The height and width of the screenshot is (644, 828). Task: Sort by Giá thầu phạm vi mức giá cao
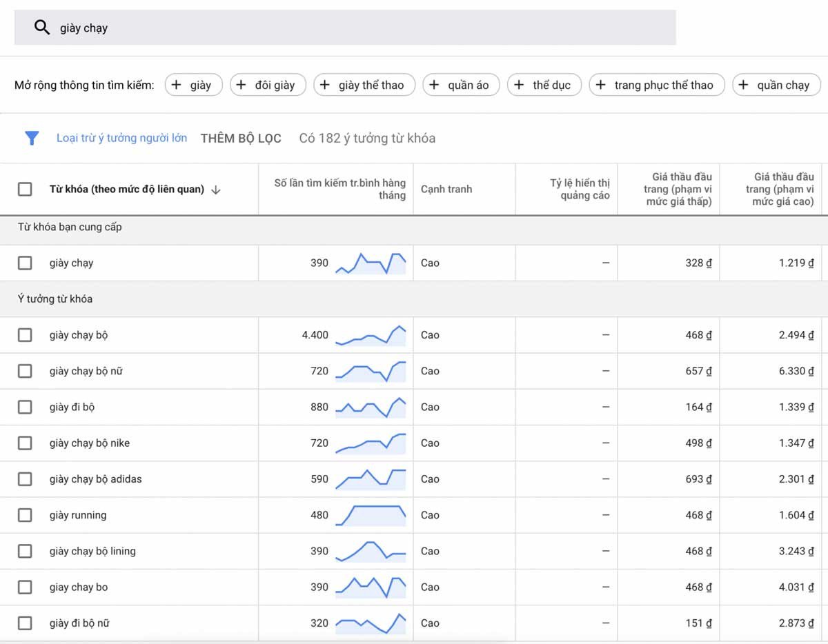[x=780, y=189]
